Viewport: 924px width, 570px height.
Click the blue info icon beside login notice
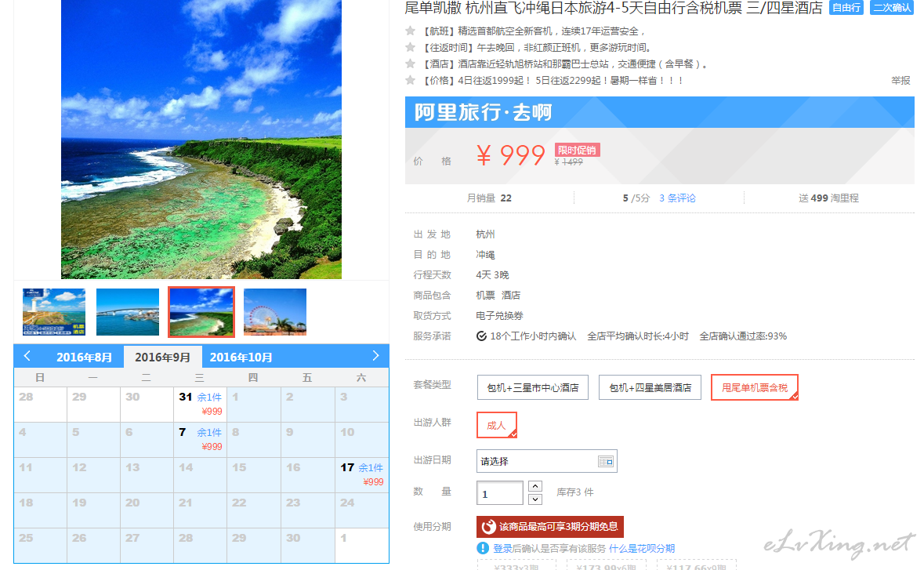pos(483,548)
